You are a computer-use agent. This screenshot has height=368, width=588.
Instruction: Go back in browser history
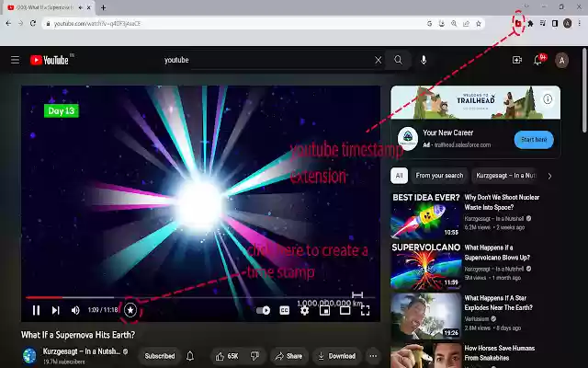tap(8, 23)
